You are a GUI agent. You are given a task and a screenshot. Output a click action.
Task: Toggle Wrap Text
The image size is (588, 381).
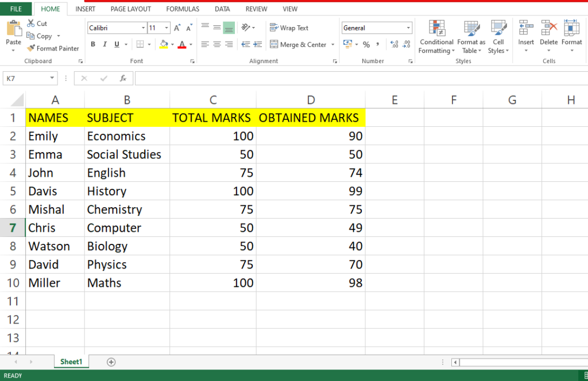pyautogui.click(x=289, y=28)
